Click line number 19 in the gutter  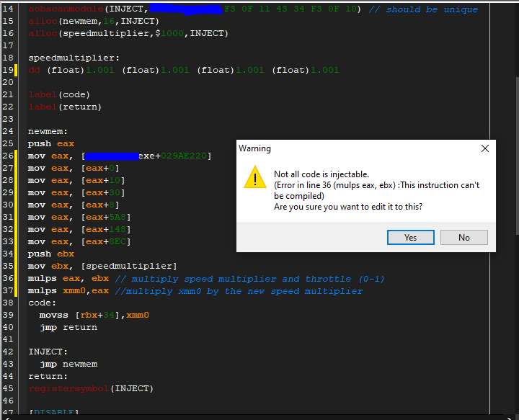tap(8, 70)
